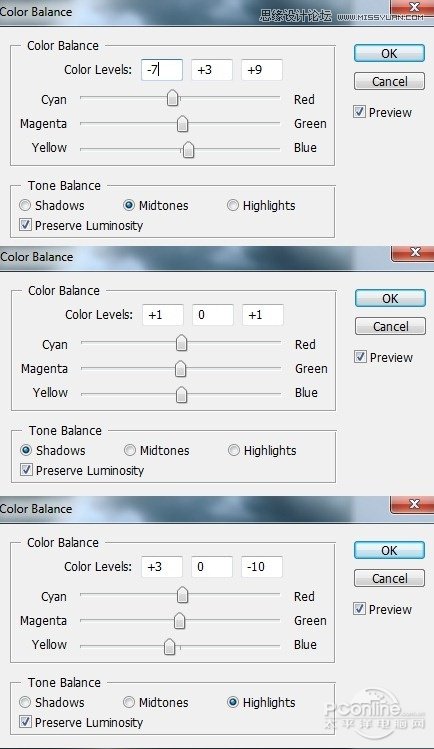Click the Color Levels field showing -7
Viewport: 434px width, 749px height.
[x=161, y=70]
